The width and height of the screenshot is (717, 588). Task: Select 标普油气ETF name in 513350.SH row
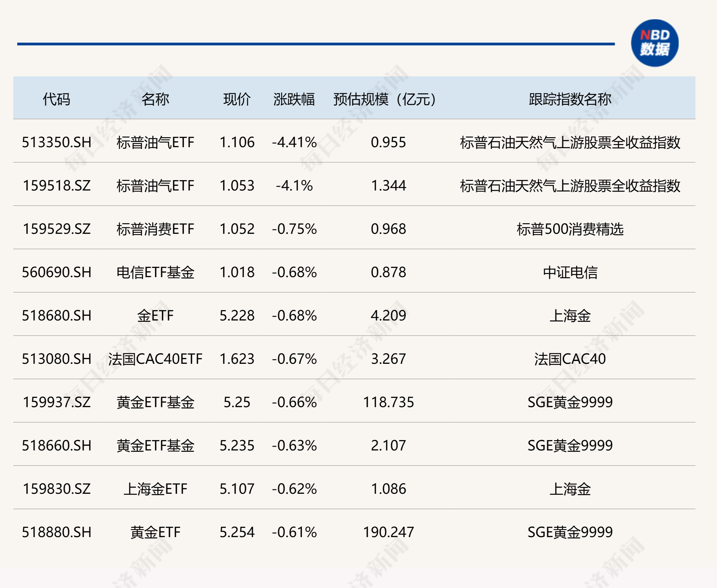[156, 142]
